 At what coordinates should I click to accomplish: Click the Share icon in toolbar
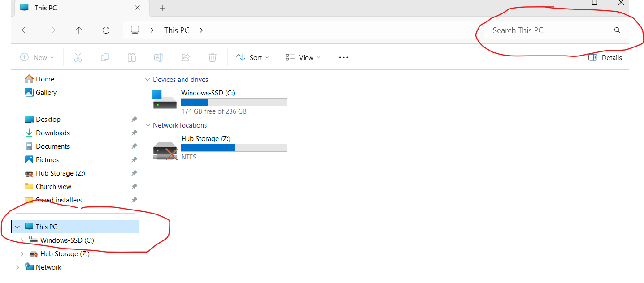[186, 57]
